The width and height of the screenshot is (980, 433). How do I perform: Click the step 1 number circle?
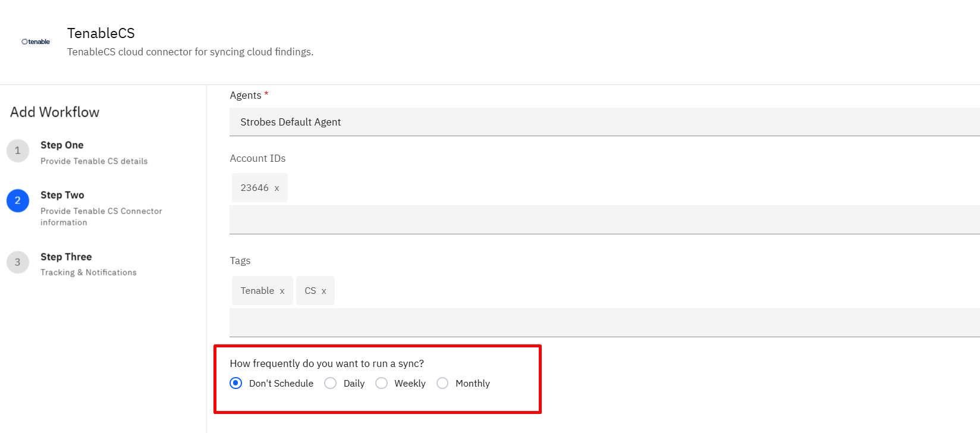click(x=18, y=150)
